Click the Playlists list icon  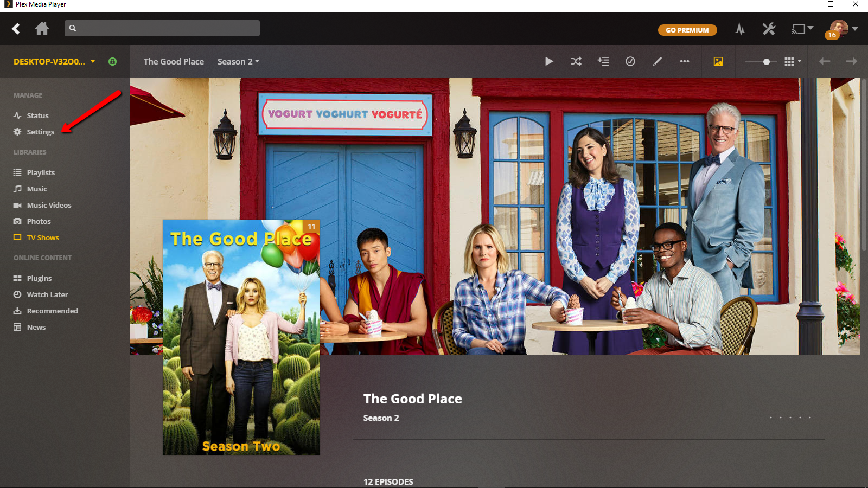17,172
